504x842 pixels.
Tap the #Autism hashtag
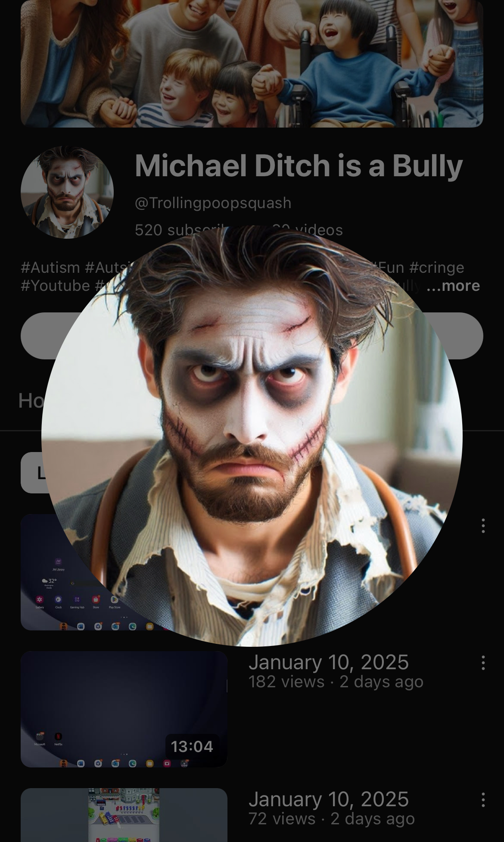pos(50,268)
